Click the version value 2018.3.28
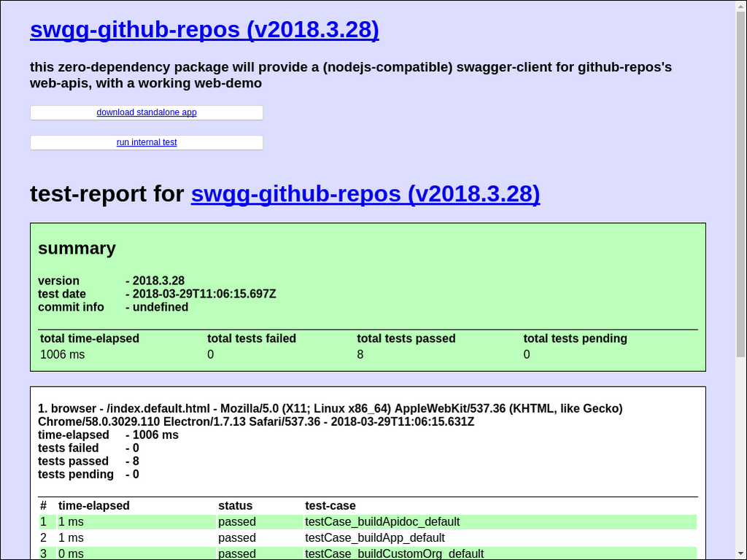This screenshot has width=747, height=560. pos(158,281)
